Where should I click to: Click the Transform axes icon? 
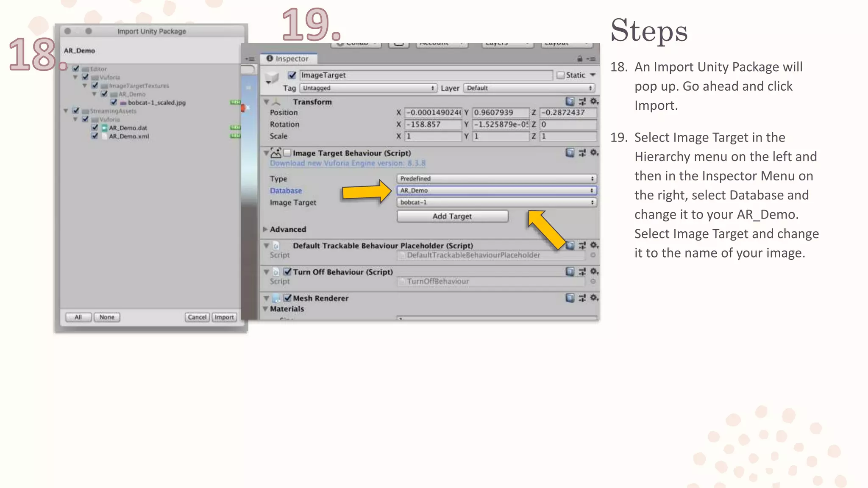pyautogui.click(x=276, y=102)
